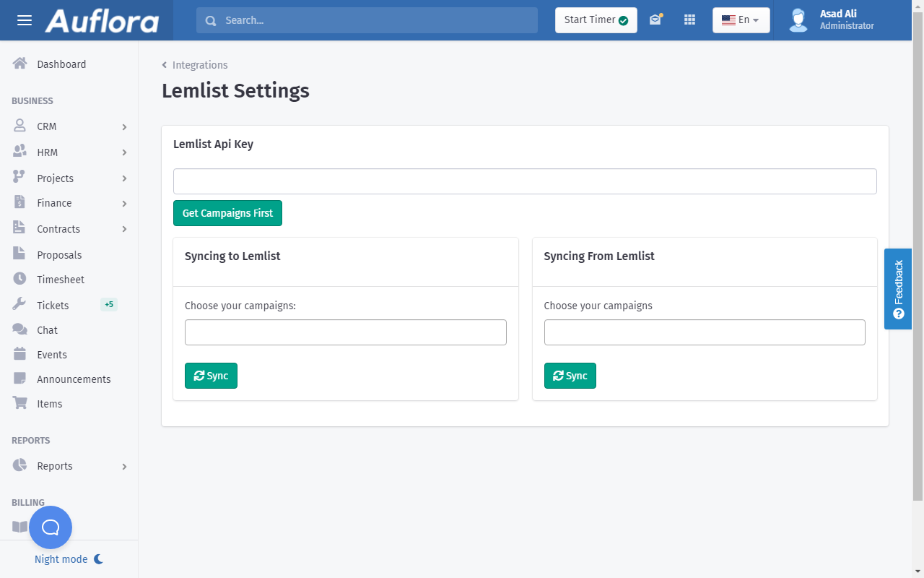924x578 pixels.
Task: Open the apps grid icon
Action: [x=689, y=20]
